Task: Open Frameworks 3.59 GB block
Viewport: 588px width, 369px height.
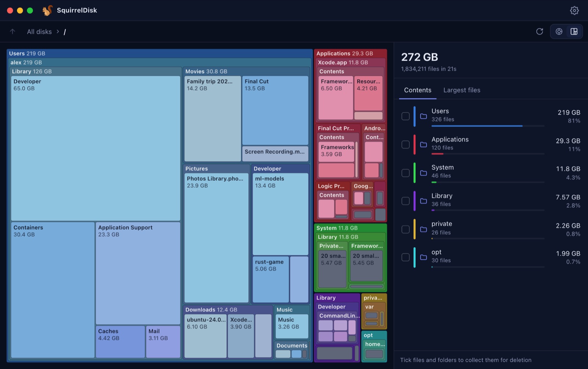Action: pyautogui.click(x=336, y=152)
